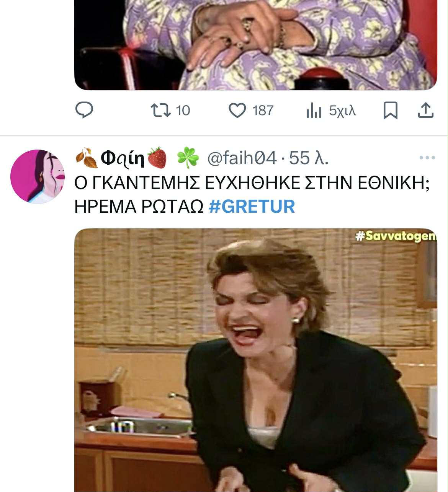Tap the share upload arrow icon
The height and width of the screenshot is (492, 448).
[x=425, y=110]
